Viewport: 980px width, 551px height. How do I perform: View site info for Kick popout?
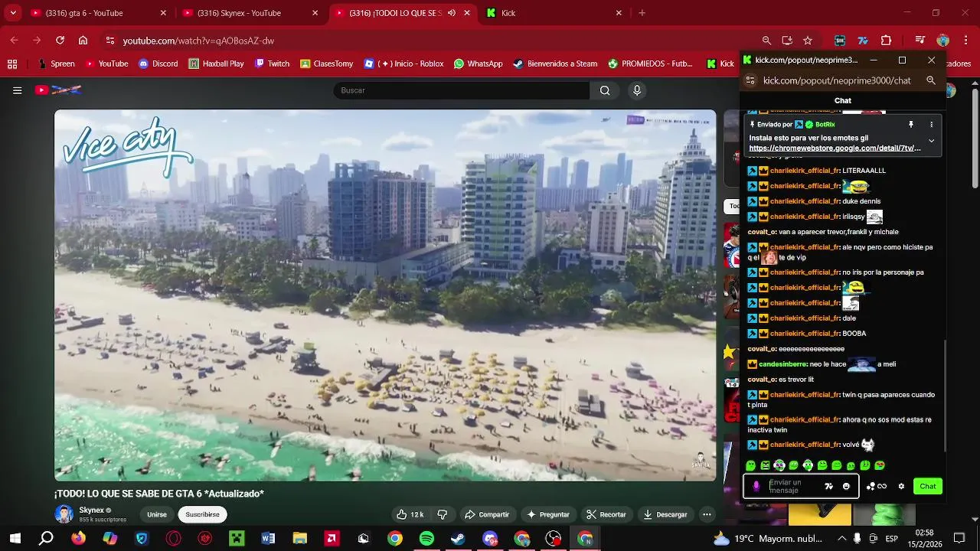750,80
